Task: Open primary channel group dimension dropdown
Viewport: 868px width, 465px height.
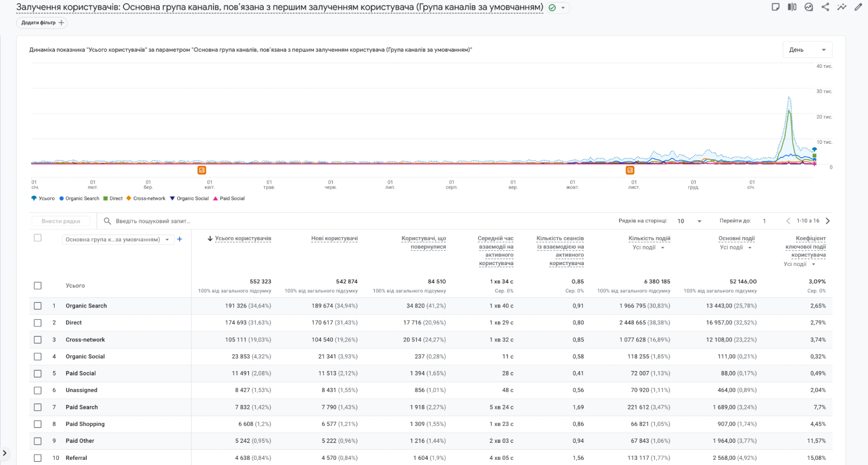Action: pyautogui.click(x=117, y=239)
